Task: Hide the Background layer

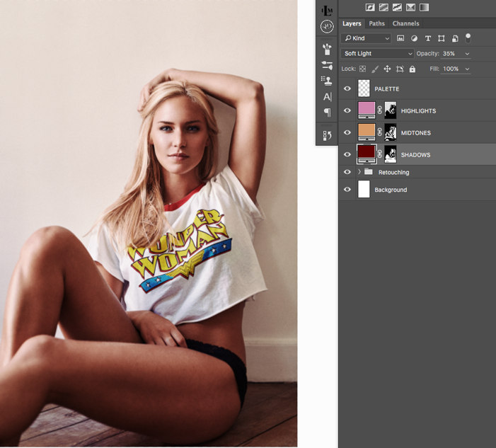Action: pos(347,189)
